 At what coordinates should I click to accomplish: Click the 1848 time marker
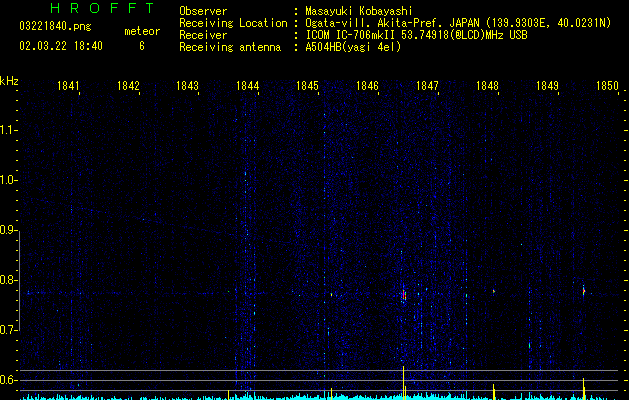tap(487, 86)
